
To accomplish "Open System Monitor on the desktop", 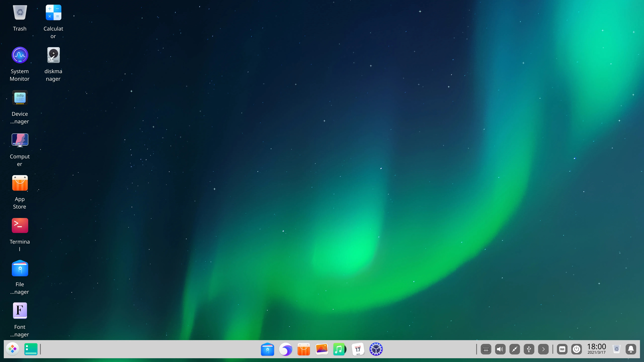I will [x=20, y=55].
